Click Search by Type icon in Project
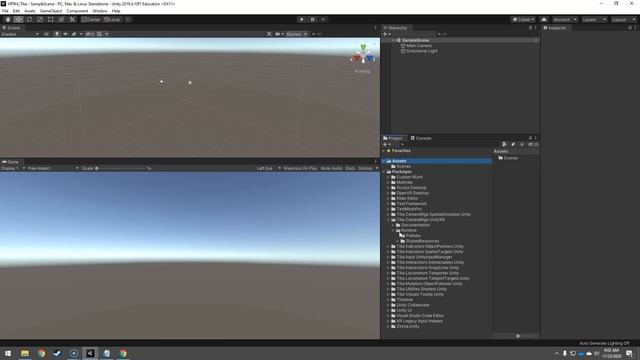 pyautogui.click(x=504, y=144)
